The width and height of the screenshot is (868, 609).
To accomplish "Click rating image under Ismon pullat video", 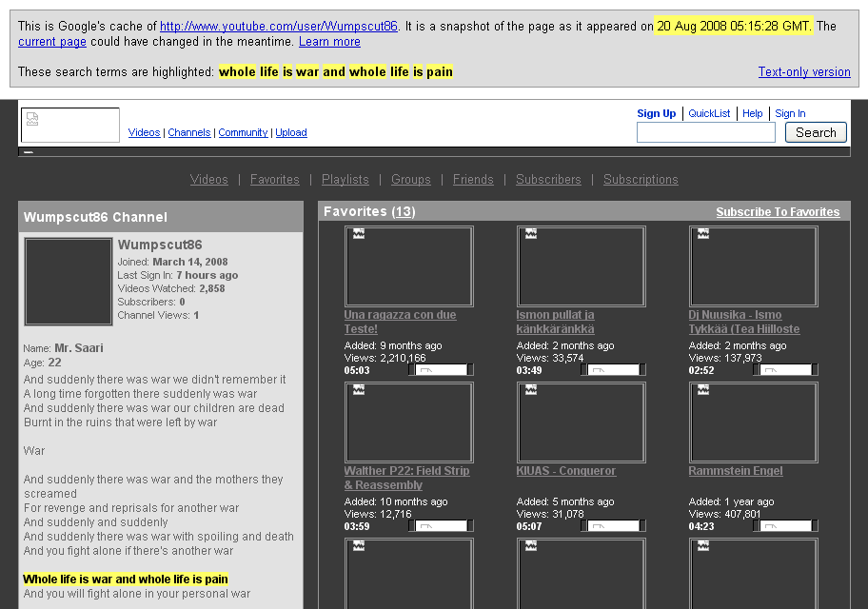I will [613, 370].
